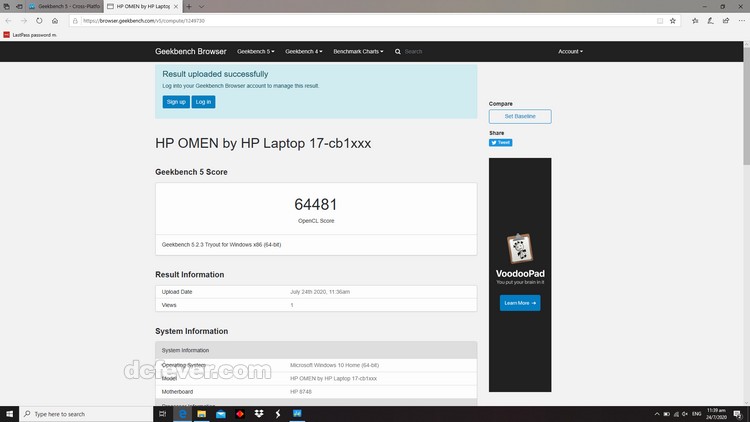Toggle the reading view icon in address bar
The width and height of the screenshot is (750, 422).
660,21
